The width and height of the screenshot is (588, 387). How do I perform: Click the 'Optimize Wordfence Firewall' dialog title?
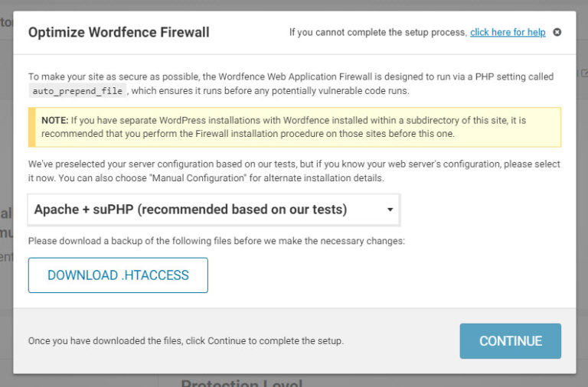click(x=119, y=32)
